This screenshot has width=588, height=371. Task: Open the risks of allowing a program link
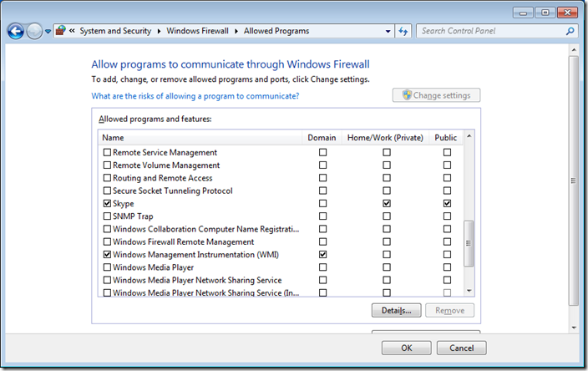(x=195, y=96)
